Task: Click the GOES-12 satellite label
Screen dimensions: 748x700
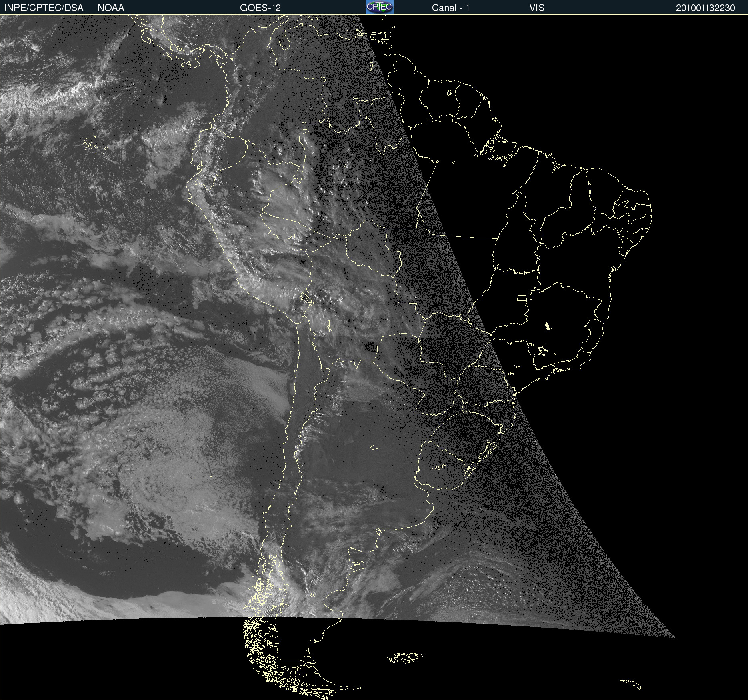Action: tap(260, 8)
